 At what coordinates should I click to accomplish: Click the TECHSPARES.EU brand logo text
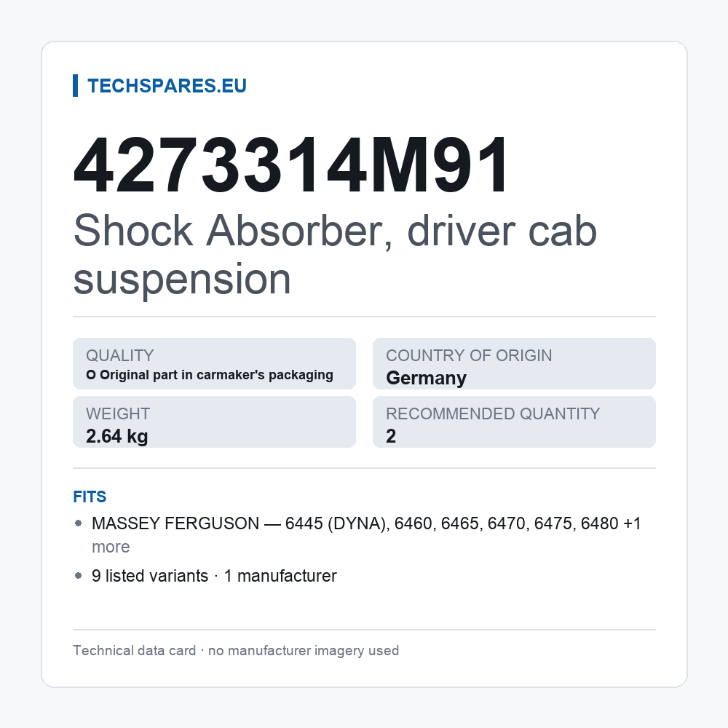(167, 86)
